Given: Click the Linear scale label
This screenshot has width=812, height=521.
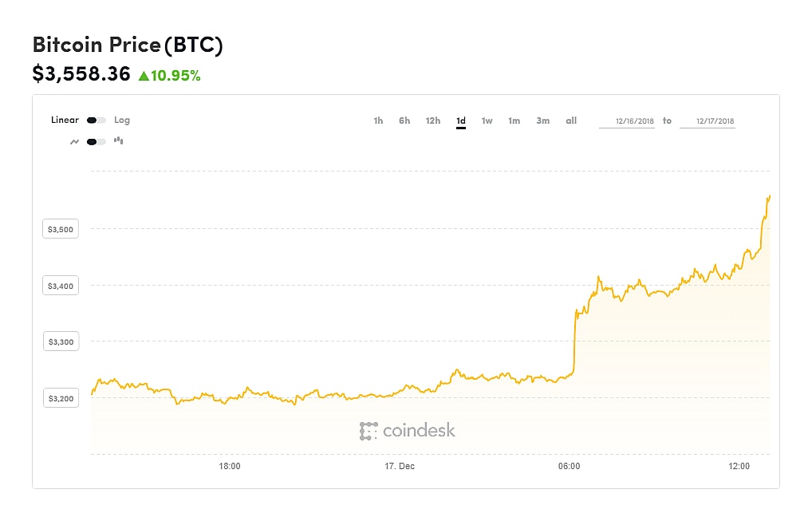Looking at the screenshot, I should (65, 120).
